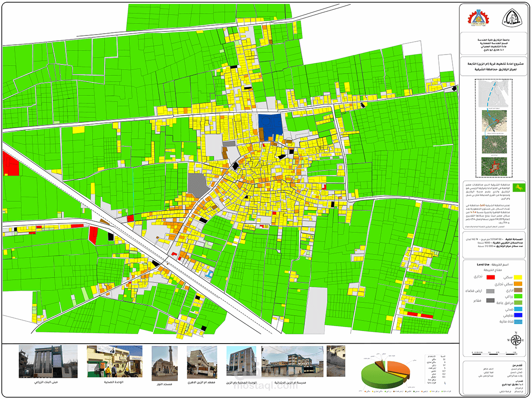
Task: Click the مفتاح الخريطة legend heading
Action: tap(492, 270)
